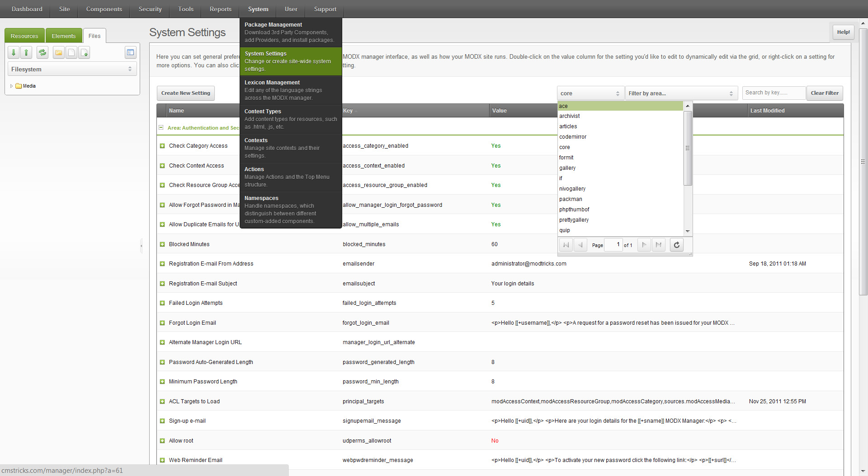Expand the Sign-up e-mail row plus icon
This screenshot has height=476, width=868.
click(162, 421)
